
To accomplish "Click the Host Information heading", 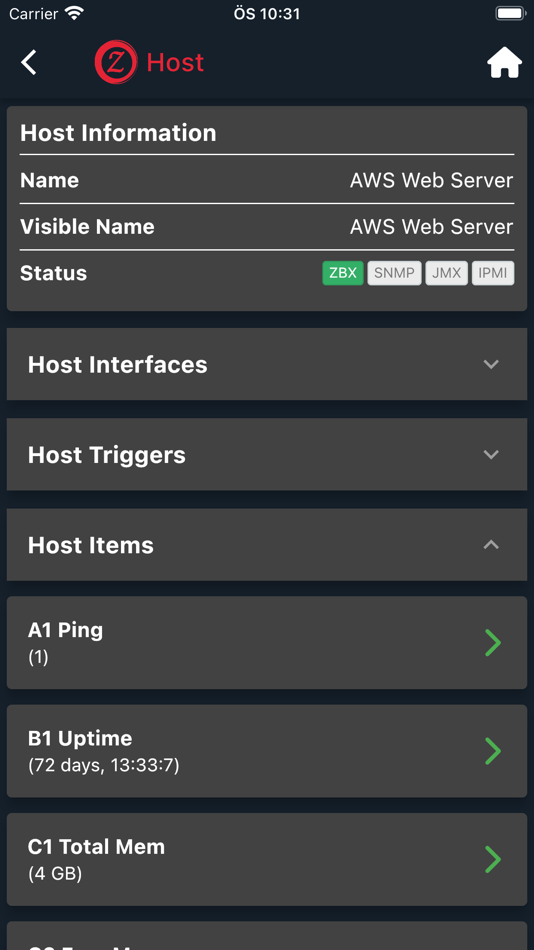I will 118,133.
